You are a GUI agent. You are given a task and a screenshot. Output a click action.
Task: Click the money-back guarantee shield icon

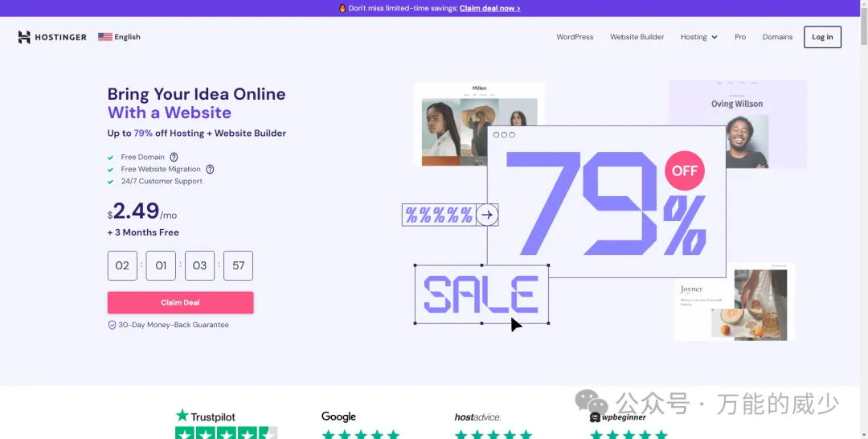pyautogui.click(x=113, y=325)
